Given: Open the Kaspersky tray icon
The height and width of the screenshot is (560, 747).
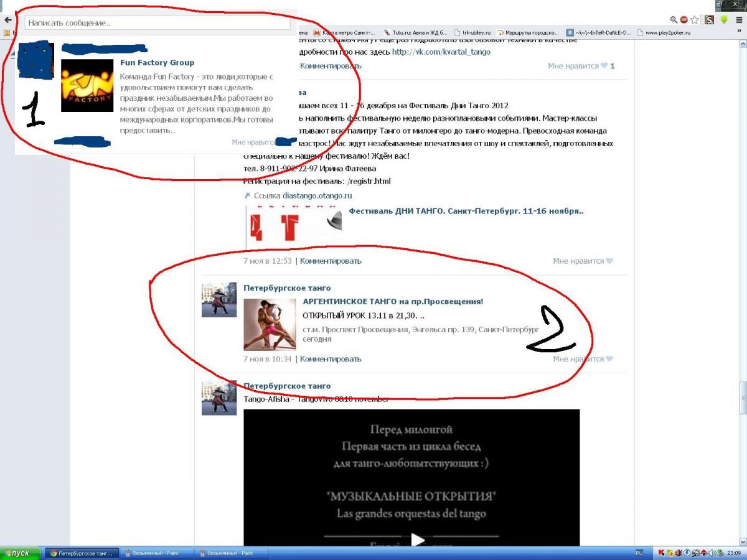Looking at the screenshot, I should tap(662, 553).
